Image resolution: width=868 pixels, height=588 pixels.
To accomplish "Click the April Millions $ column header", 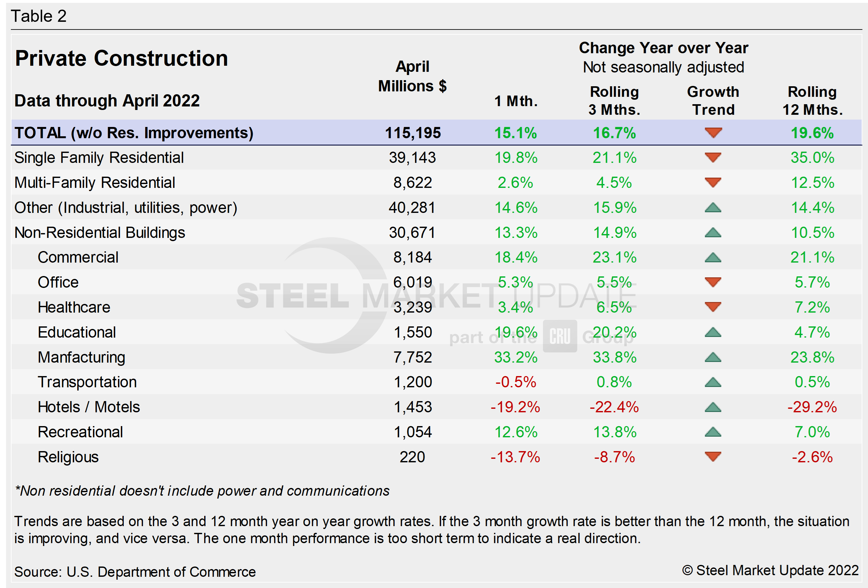I will coord(412,76).
